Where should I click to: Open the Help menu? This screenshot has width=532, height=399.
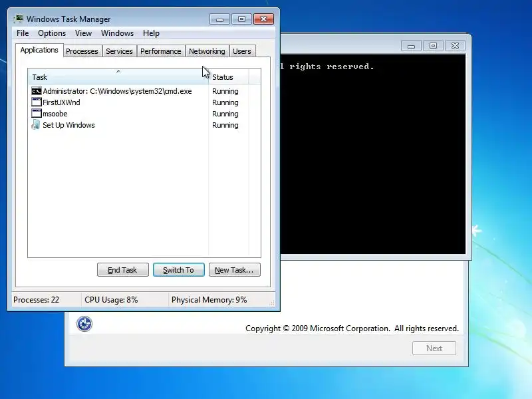151,33
